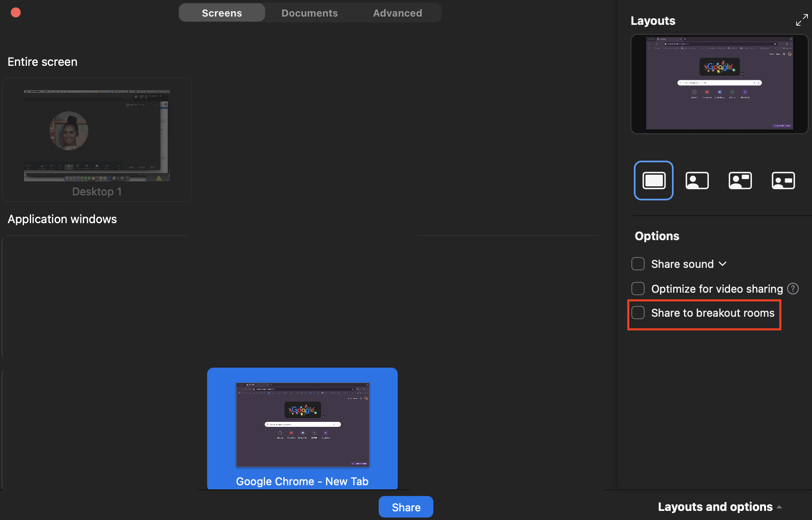The height and width of the screenshot is (520, 812).
Task: Click the Layouts preview thumbnail
Action: pos(720,84)
